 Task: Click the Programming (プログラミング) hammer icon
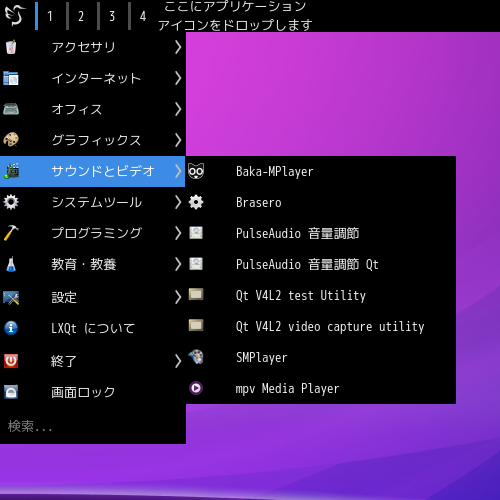tap(11, 233)
